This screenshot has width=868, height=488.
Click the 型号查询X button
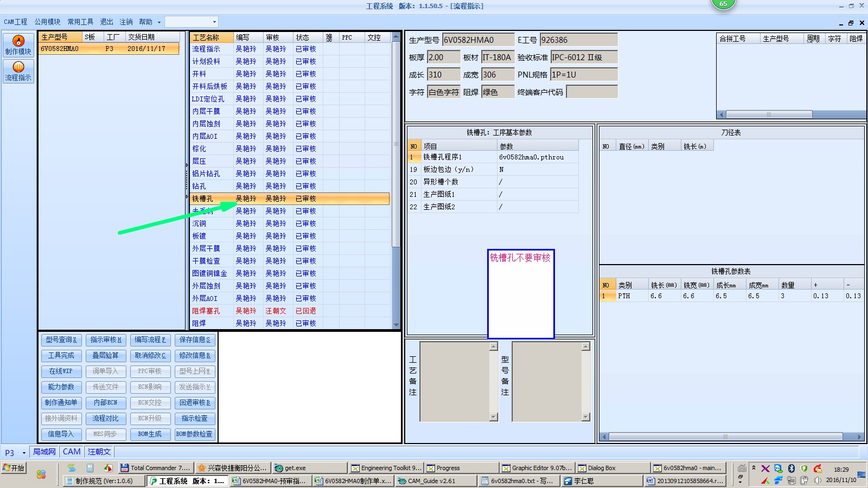click(61, 340)
